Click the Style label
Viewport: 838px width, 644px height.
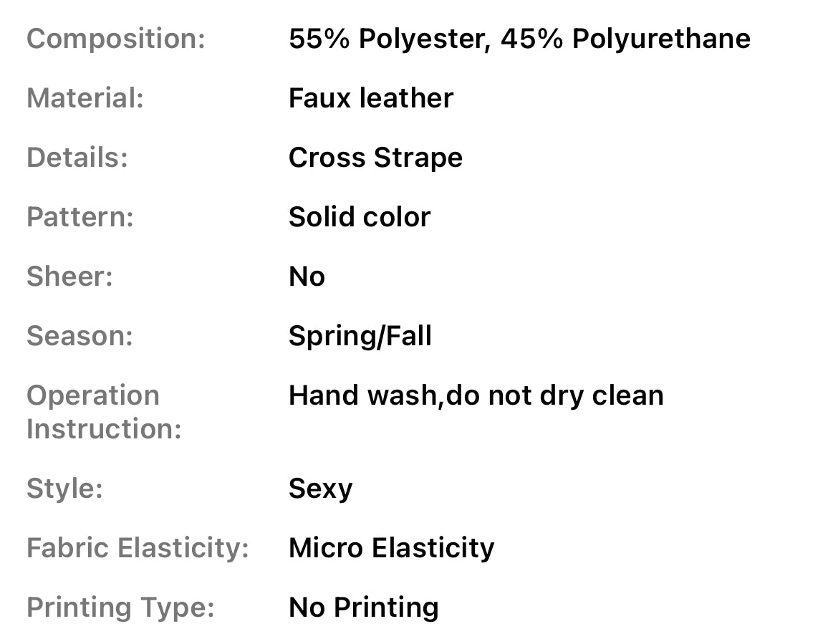click(x=65, y=489)
